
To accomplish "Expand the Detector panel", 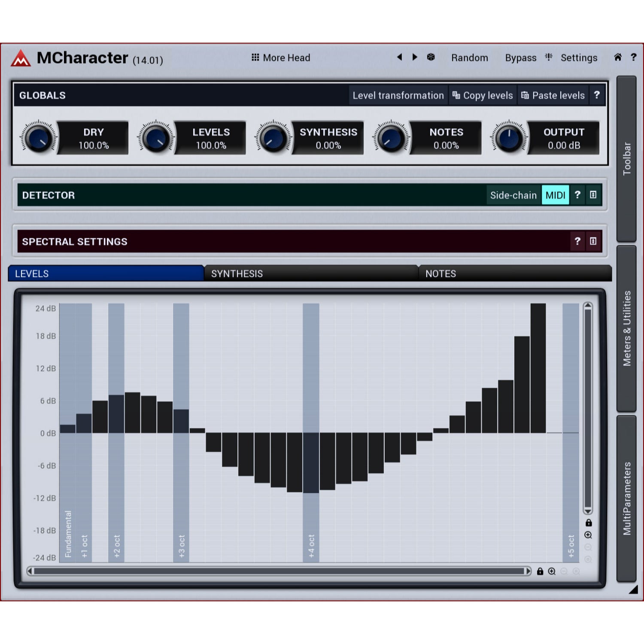I will 593,195.
